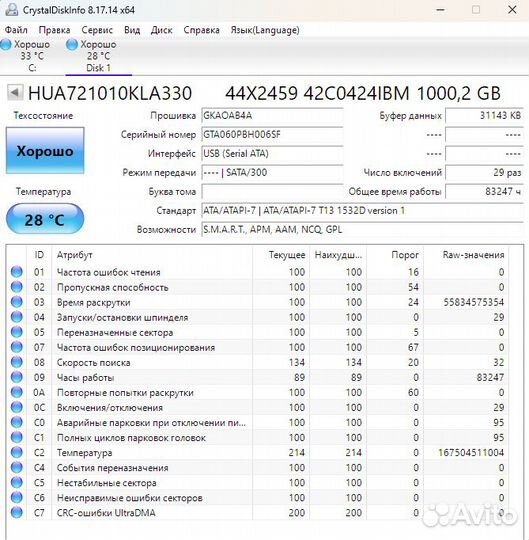Screen dimensions: 529x540
Task: Click status orb for Пропускная способность
Action: (x=17, y=287)
